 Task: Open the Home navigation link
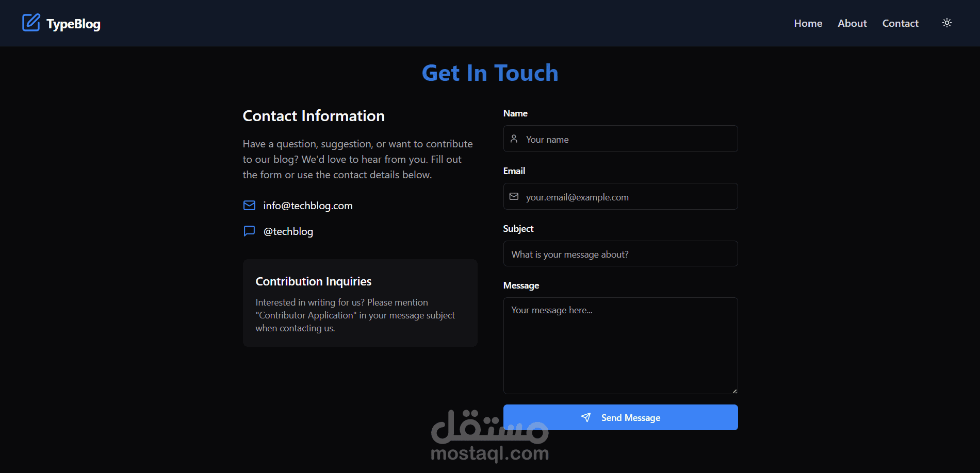808,23
